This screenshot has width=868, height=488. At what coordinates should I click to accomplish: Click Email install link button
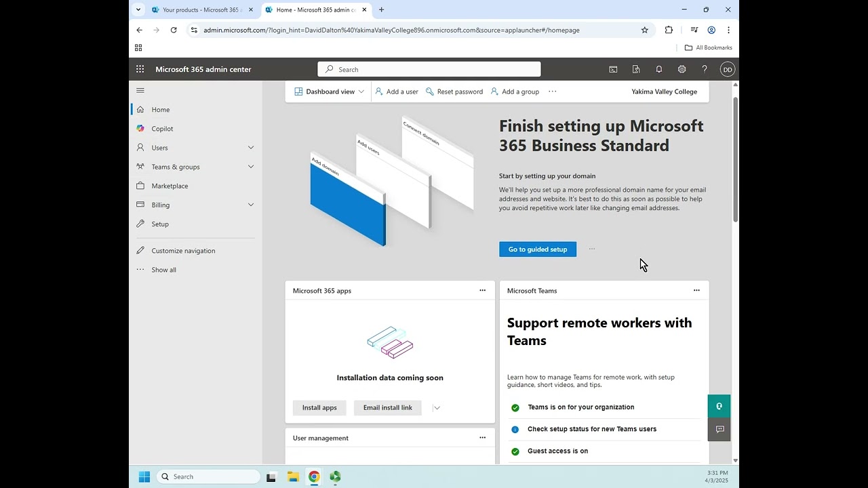click(388, 407)
